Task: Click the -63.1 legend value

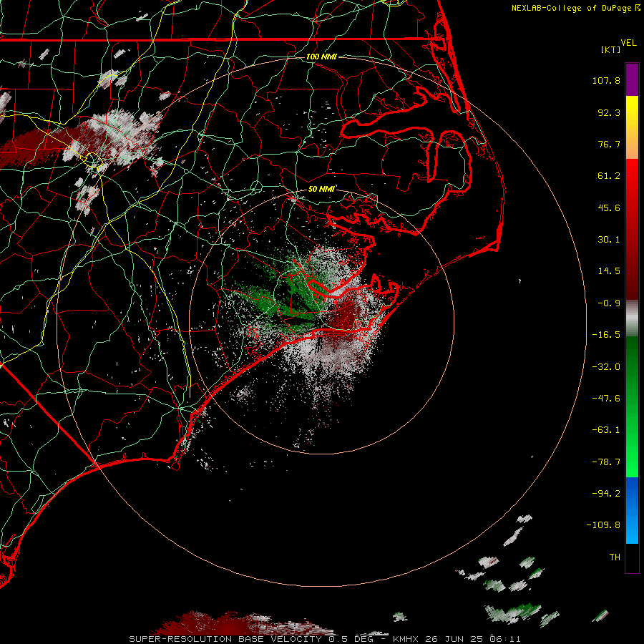Action: [x=606, y=430]
